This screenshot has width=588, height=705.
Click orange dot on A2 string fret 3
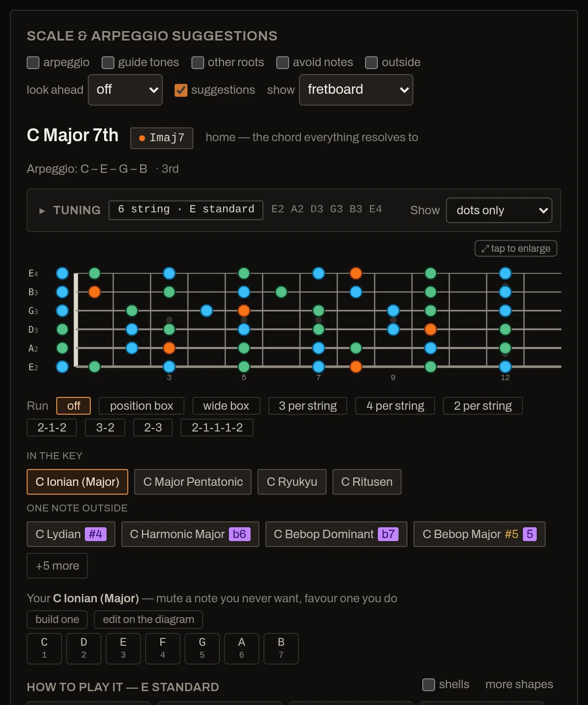coord(169,348)
